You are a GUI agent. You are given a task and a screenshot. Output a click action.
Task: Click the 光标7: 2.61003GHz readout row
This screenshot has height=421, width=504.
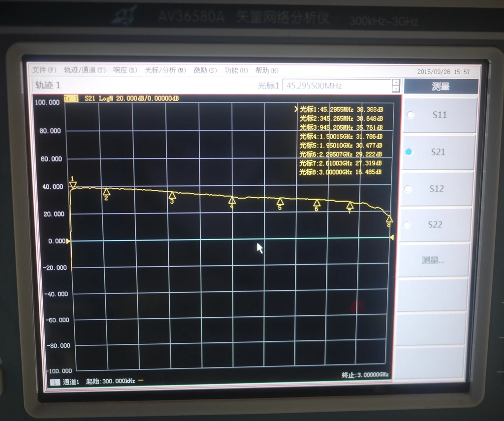[341, 163]
